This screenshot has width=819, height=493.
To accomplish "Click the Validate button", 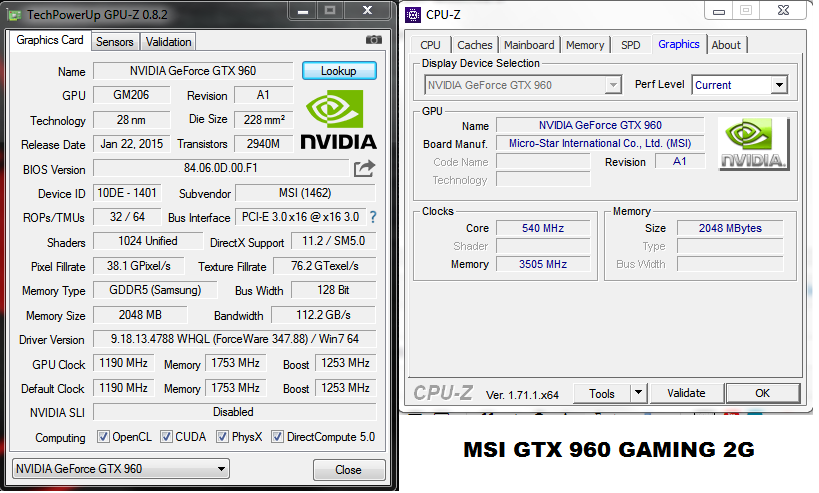I will click(686, 393).
